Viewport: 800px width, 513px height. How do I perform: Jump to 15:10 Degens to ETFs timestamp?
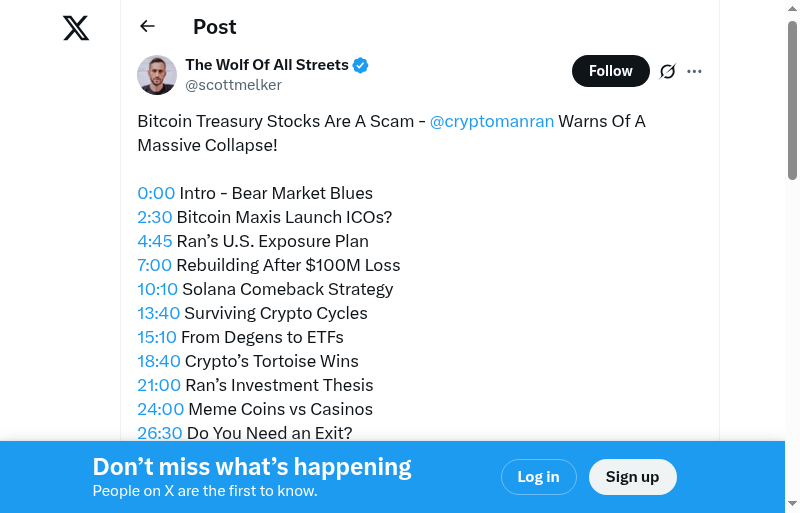(157, 337)
